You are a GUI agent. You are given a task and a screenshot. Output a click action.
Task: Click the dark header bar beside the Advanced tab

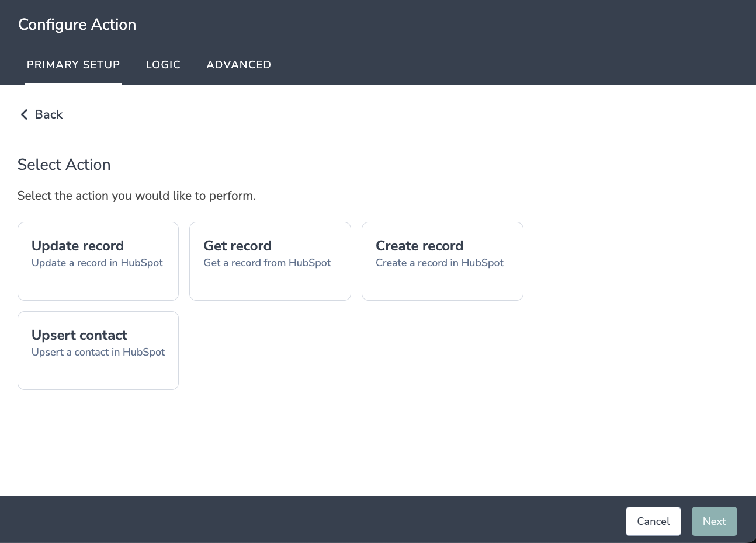click(497, 58)
